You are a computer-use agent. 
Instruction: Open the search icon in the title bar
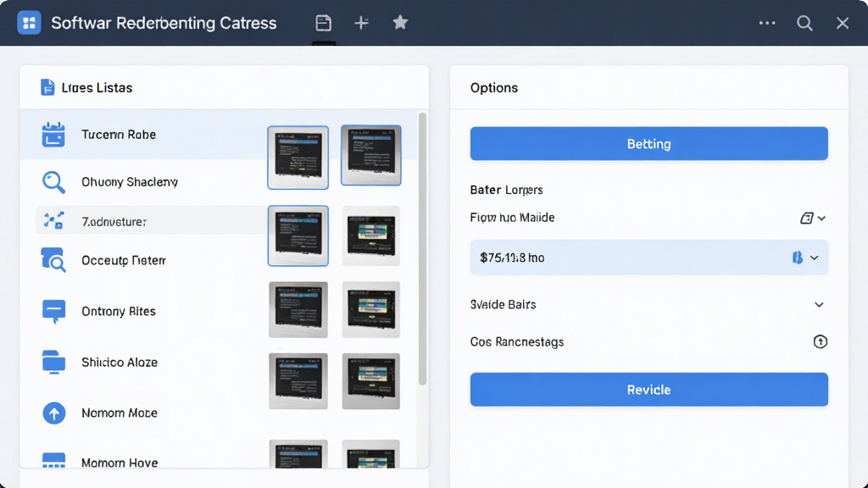coord(804,23)
